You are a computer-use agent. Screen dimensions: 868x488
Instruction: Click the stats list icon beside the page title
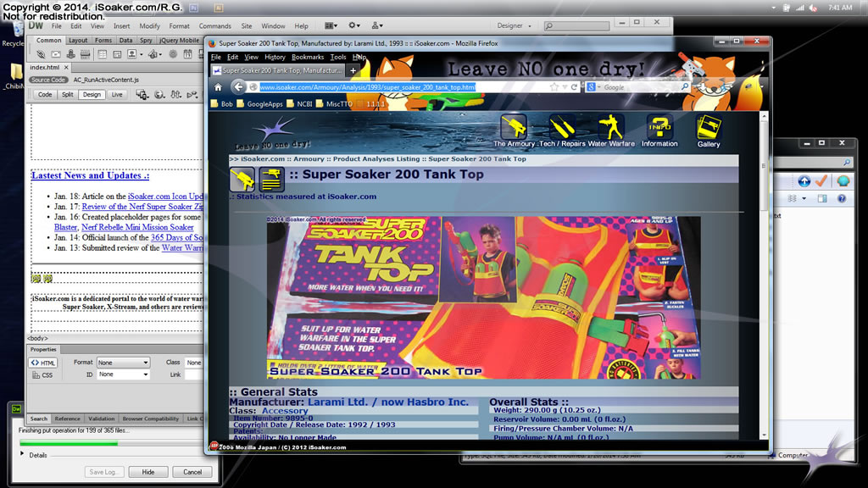271,180
